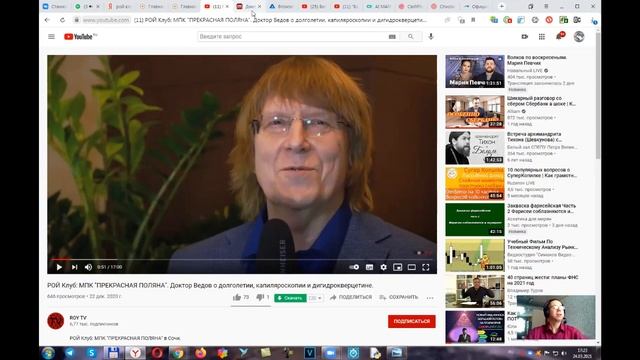Open Opera from the taskbar
This screenshot has height=360, width=640.
click(x=157, y=353)
